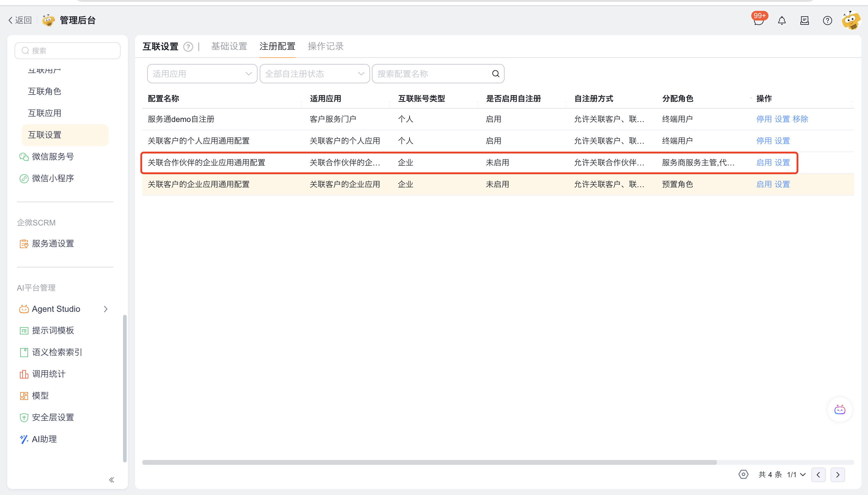Viewport: 868px width, 495px height.
Task: Click the sidebar 搜索 input field
Action: click(x=68, y=51)
